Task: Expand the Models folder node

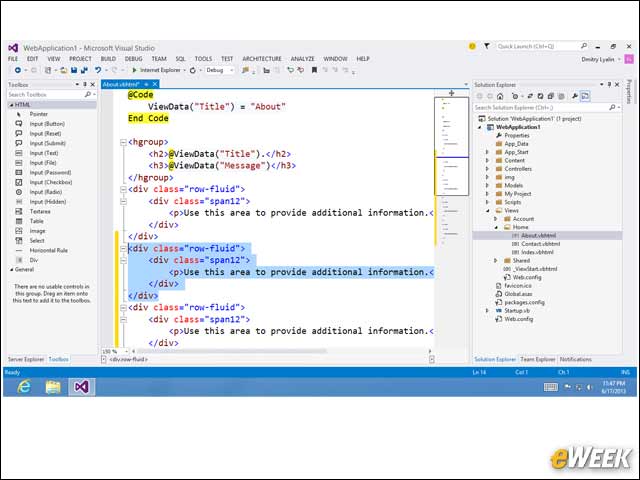Action: [x=487, y=186]
